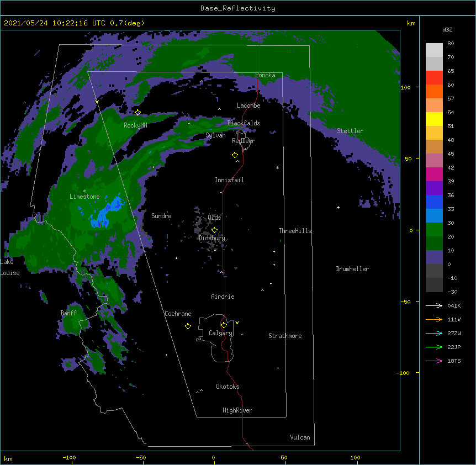
Task: Select the Sundre label
Action: click(x=161, y=216)
